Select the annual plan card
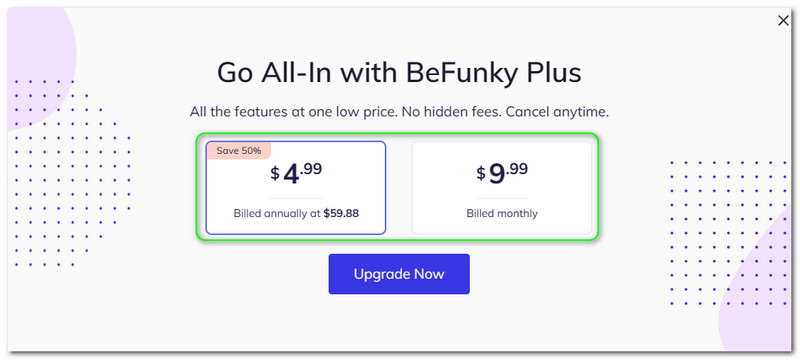Image resolution: width=800 pixels, height=360 pixels. [x=296, y=188]
